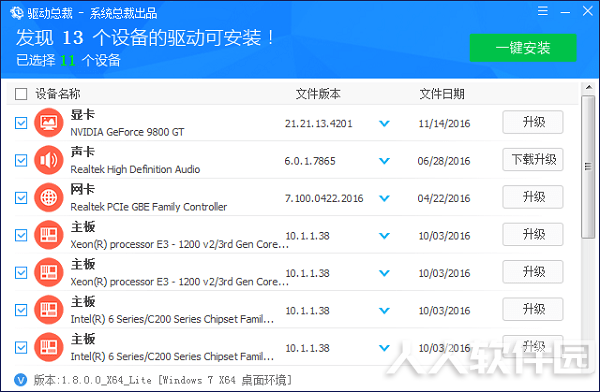Screen dimensions: 600x392
Task: Click second Xeon 主板 motherboard icon
Action: point(49,273)
